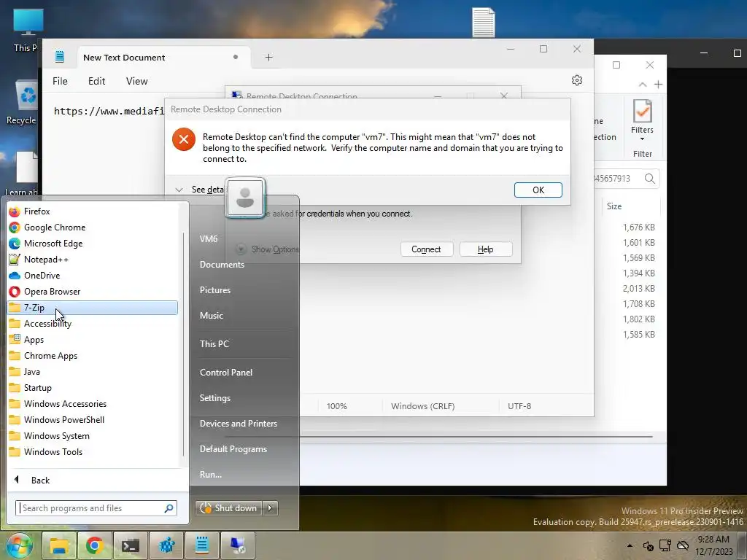Click Windows (CRLF) in Notepad status bar
Screen dimensions: 747x560
tap(423, 406)
